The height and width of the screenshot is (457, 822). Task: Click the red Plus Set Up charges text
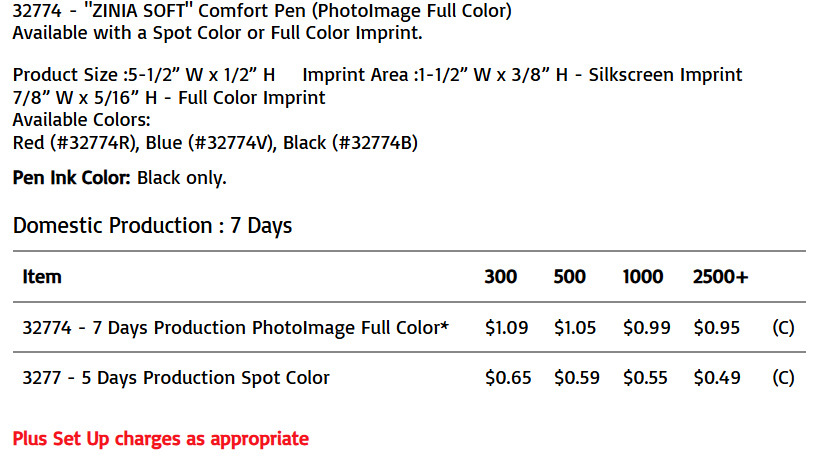pyautogui.click(x=160, y=439)
